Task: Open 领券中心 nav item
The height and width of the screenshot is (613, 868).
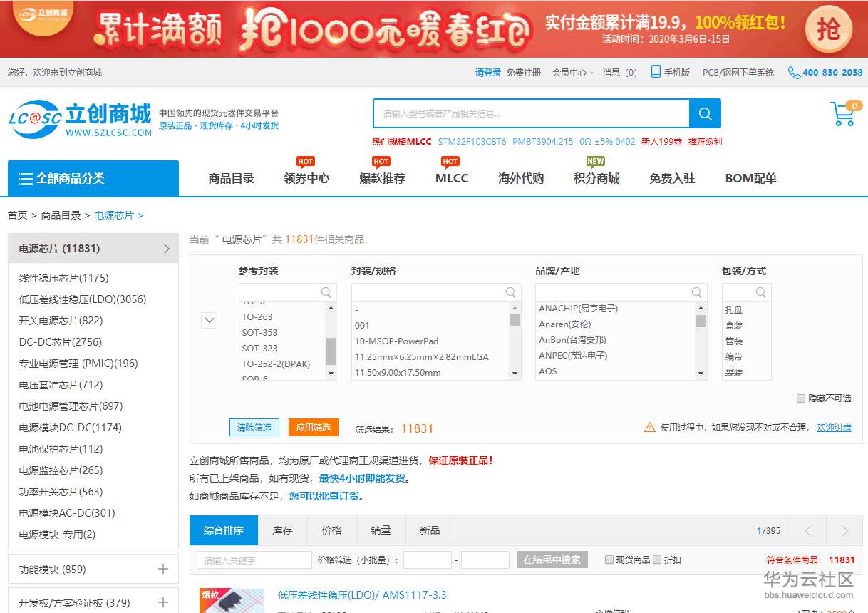Action: coord(306,178)
